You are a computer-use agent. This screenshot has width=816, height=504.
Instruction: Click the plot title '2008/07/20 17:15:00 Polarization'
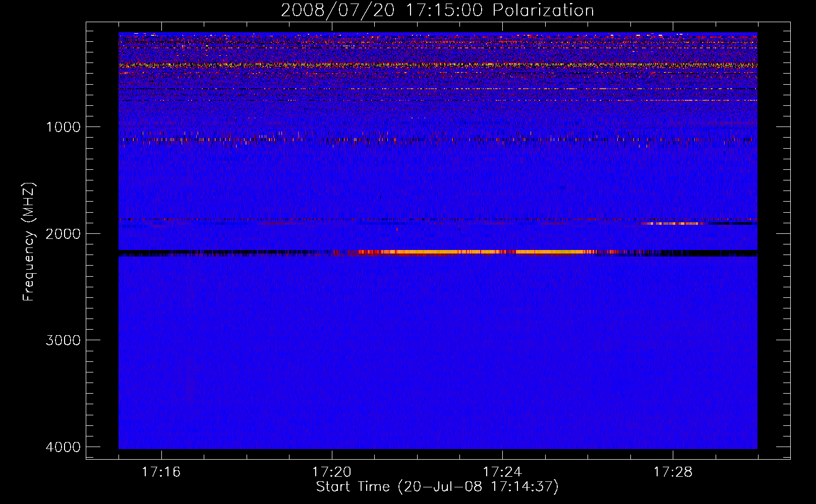[x=437, y=10]
